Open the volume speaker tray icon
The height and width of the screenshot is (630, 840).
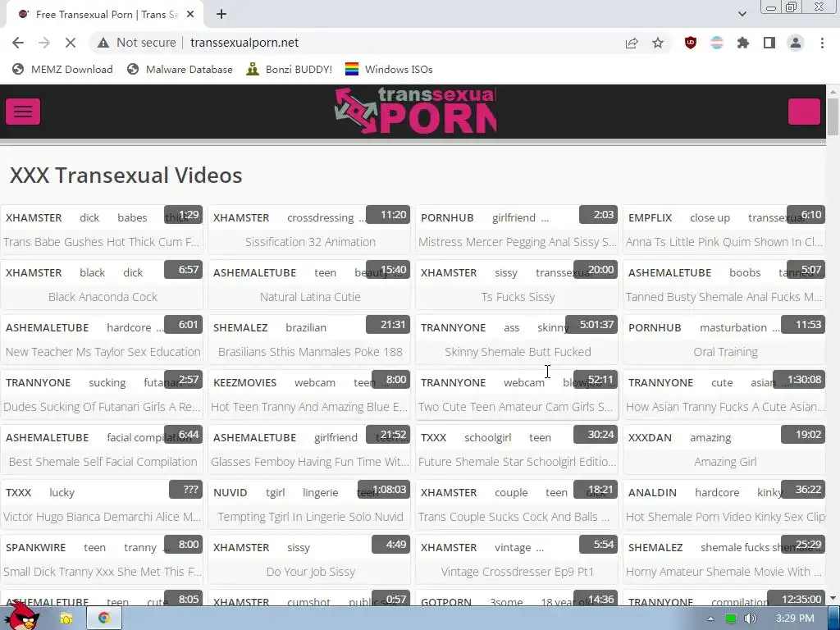tap(750, 619)
